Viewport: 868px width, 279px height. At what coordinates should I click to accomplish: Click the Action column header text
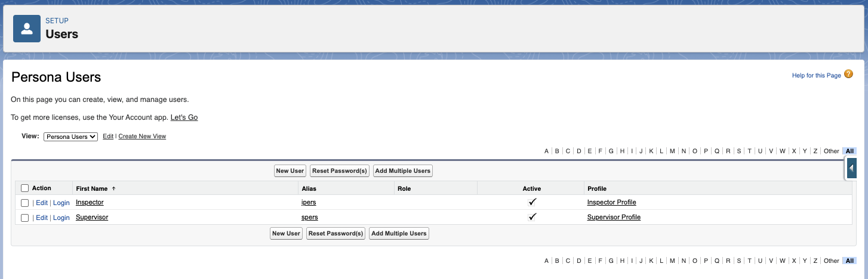(x=42, y=188)
